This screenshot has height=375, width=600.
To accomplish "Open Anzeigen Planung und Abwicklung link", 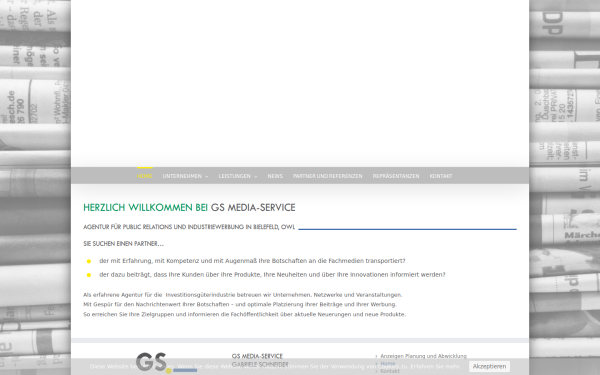I will 424,356.
